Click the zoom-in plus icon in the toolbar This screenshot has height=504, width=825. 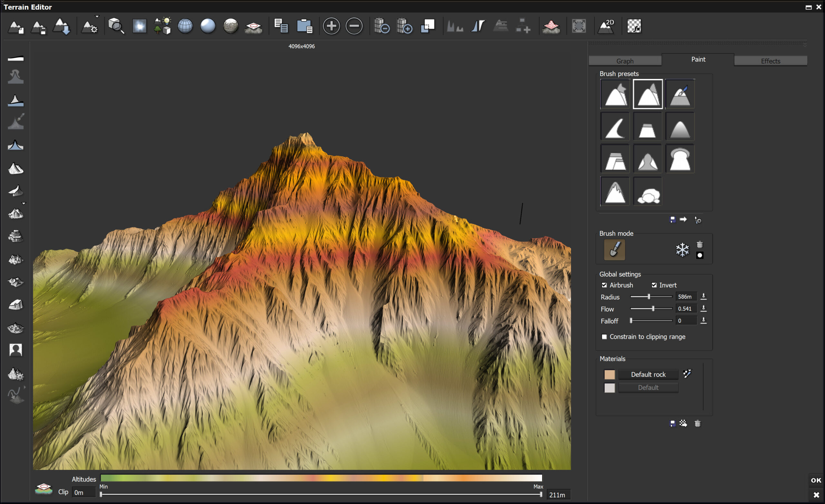pyautogui.click(x=331, y=26)
